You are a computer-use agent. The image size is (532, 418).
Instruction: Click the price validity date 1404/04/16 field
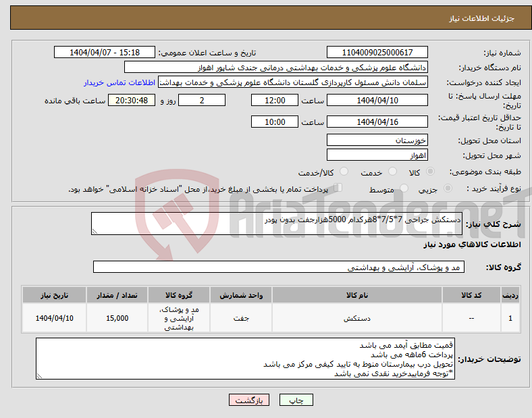377,122
